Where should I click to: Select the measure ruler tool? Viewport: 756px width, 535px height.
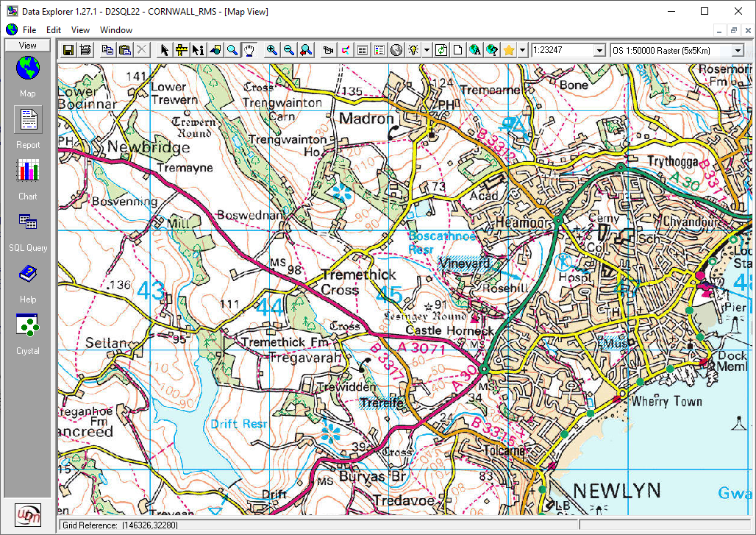(x=180, y=50)
